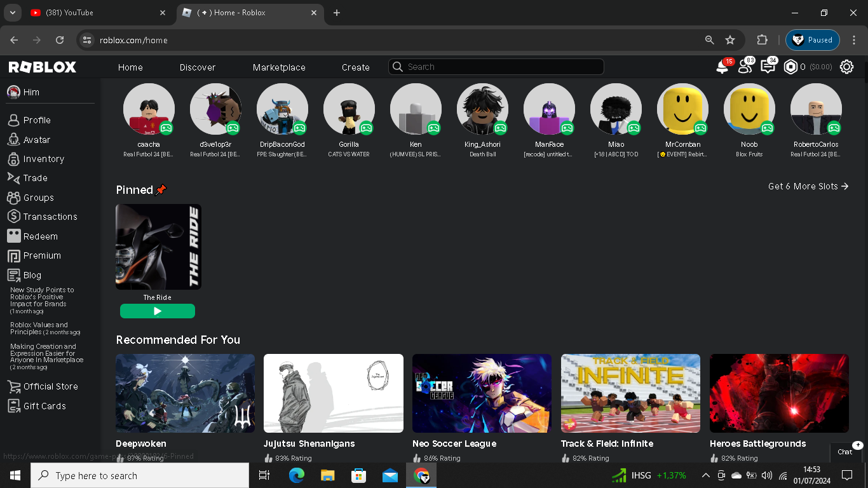Open the Roblox notifications bell
This screenshot has width=868, height=488.
click(722, 67)
